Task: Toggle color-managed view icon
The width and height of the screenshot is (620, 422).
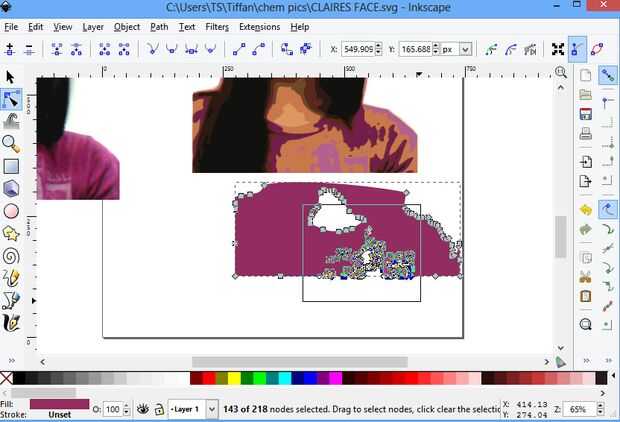Action: coord(561,362)
